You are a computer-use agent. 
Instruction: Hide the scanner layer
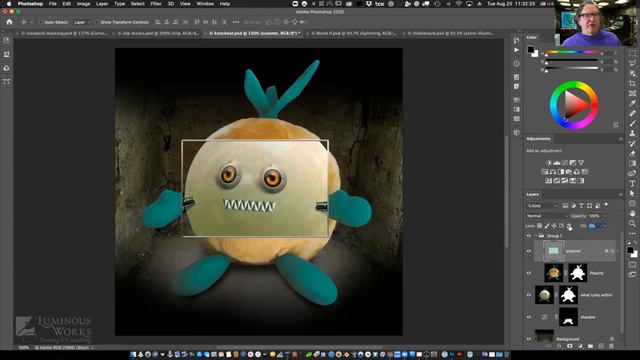pos(529,251)
